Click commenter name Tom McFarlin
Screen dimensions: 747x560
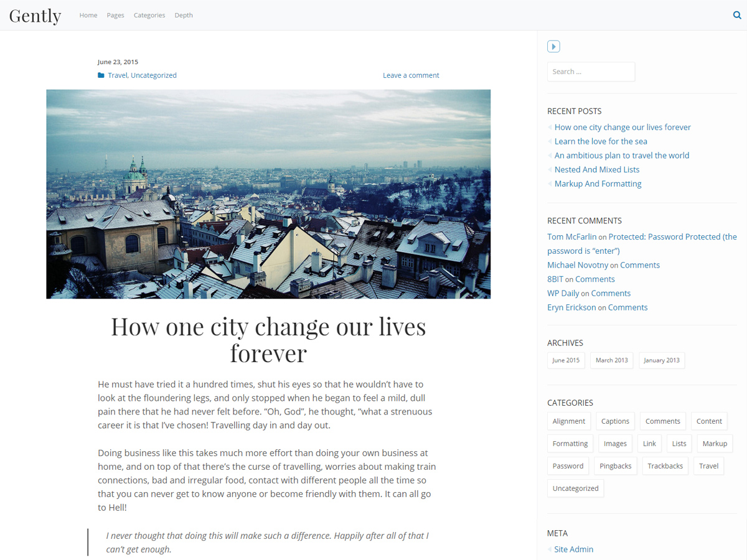click(x=572, y=236)
